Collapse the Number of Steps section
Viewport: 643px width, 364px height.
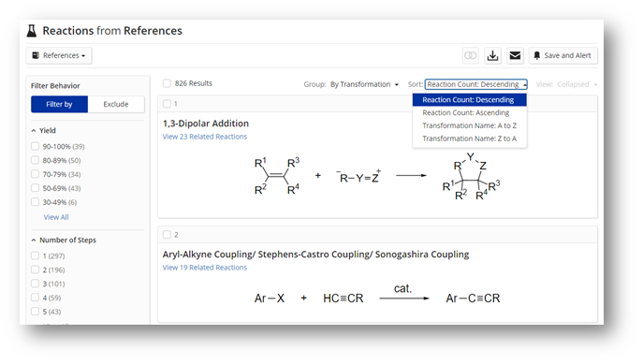34,240
